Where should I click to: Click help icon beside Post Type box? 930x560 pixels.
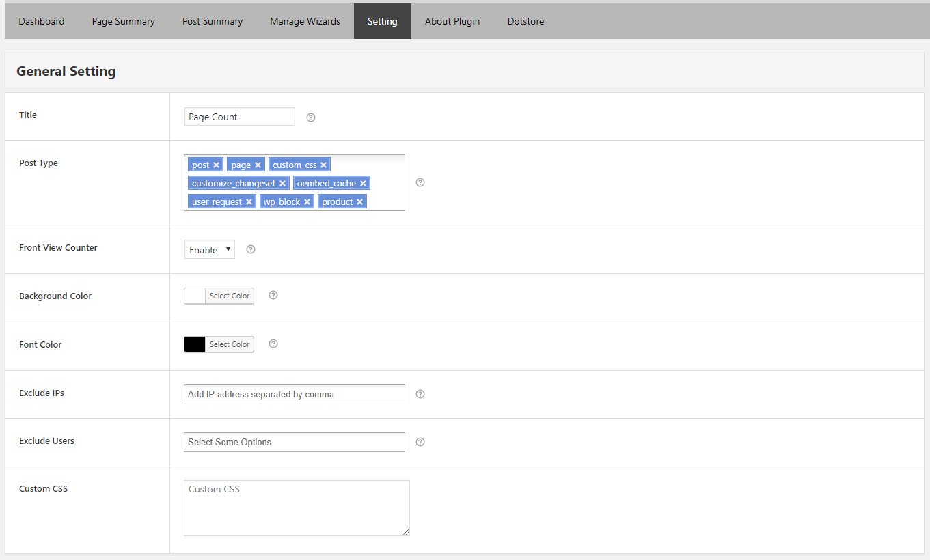point(420,182)
